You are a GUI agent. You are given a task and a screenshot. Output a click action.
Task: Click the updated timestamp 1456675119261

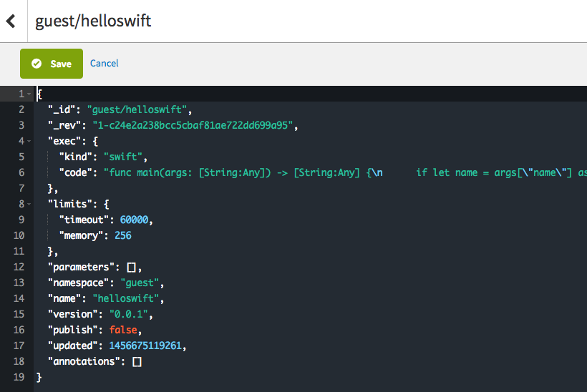coord(145,346)
